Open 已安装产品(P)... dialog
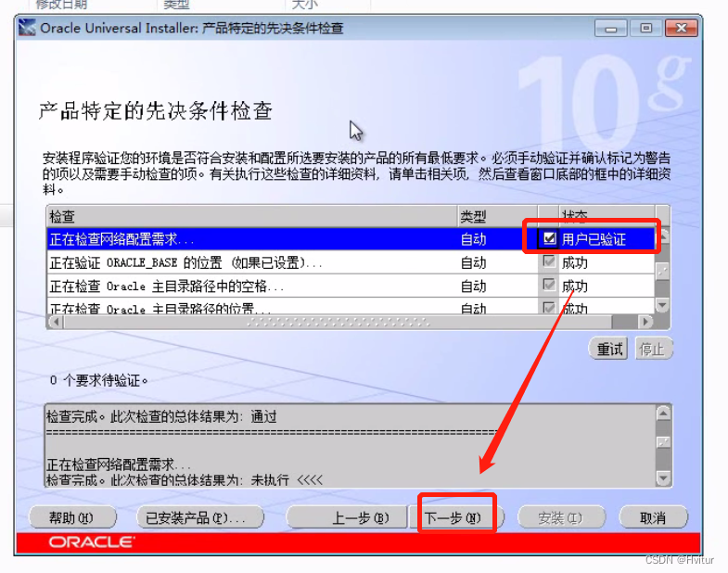 200,517
